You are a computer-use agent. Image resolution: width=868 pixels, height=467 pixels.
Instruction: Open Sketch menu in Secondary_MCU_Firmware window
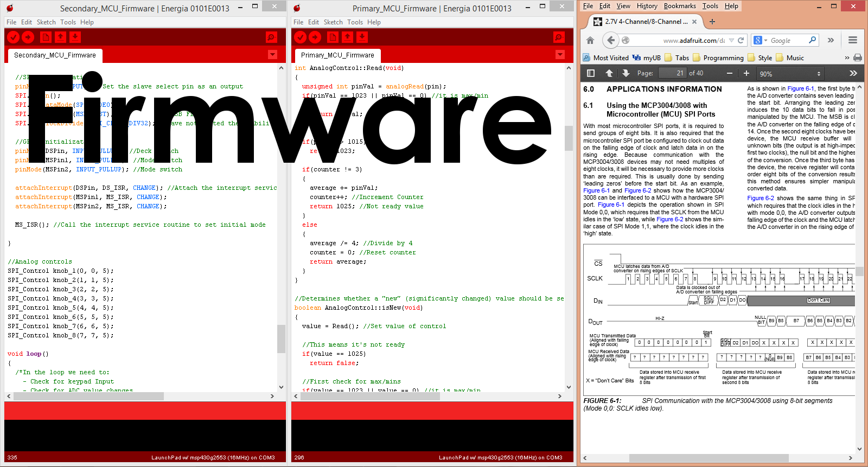click(x=46, y=22)
